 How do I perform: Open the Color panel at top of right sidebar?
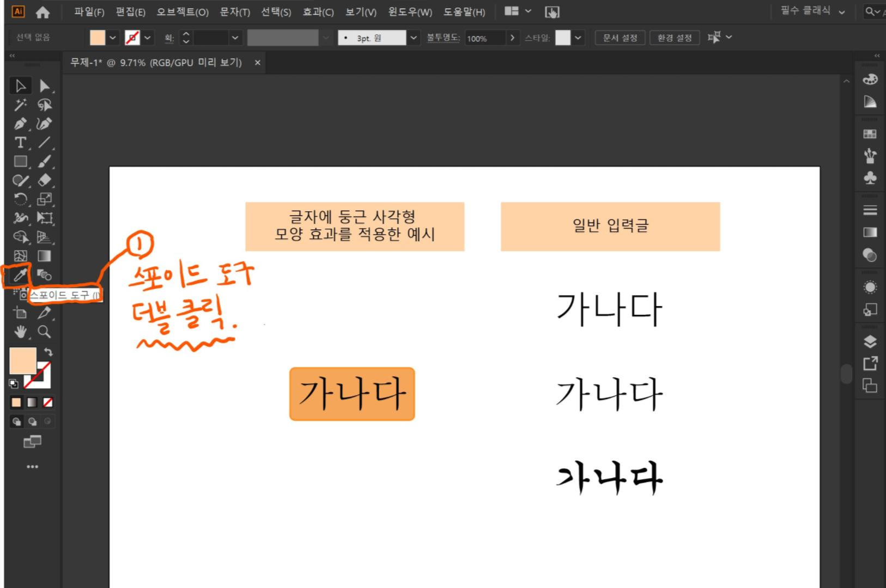(870, 79)
